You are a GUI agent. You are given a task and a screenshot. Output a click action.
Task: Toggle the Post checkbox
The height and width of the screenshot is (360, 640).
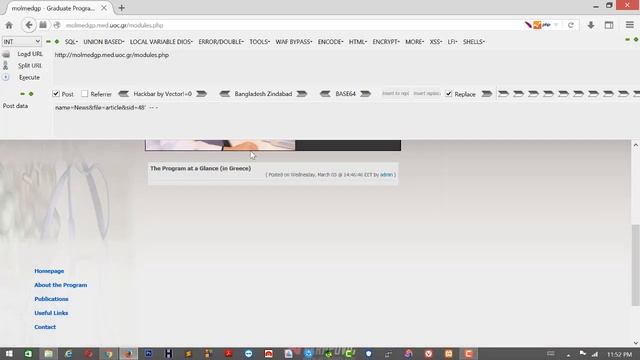(x=56, y=94)
